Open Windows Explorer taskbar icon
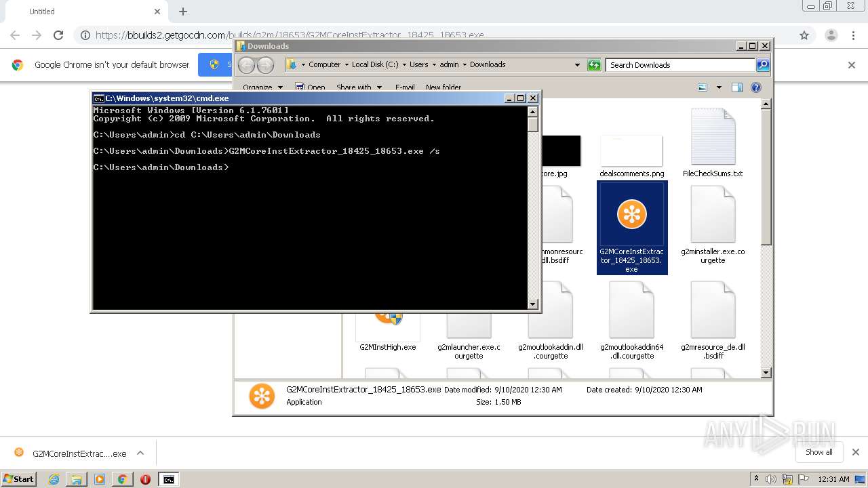Viewport: 868px width, 488px height. point(77,479)
